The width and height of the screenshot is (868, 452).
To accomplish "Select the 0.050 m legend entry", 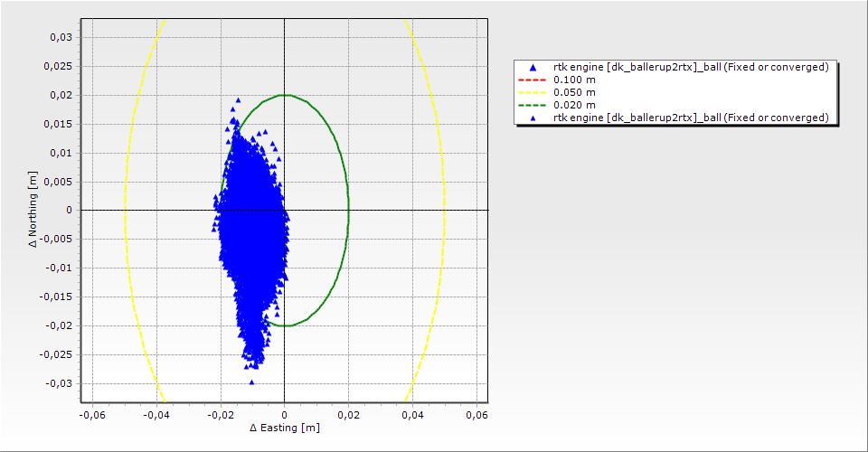I will [574, 92].
